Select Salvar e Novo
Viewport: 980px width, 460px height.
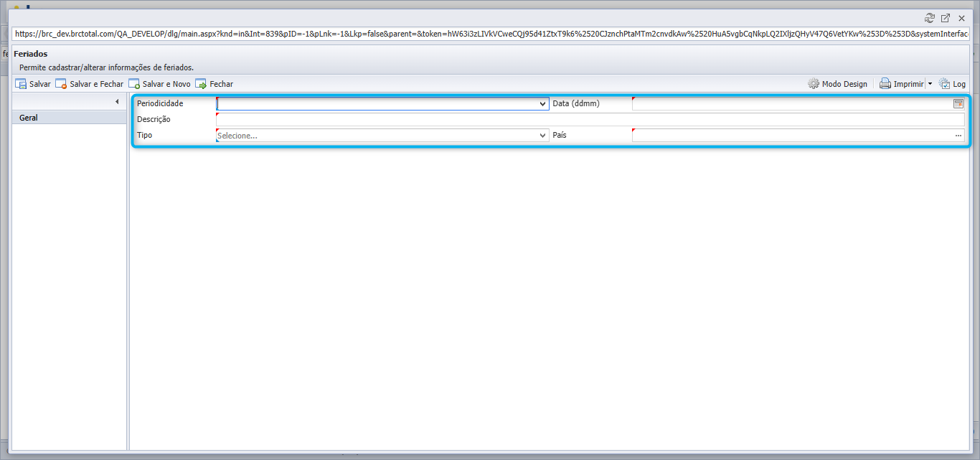[x=159, y=84]
